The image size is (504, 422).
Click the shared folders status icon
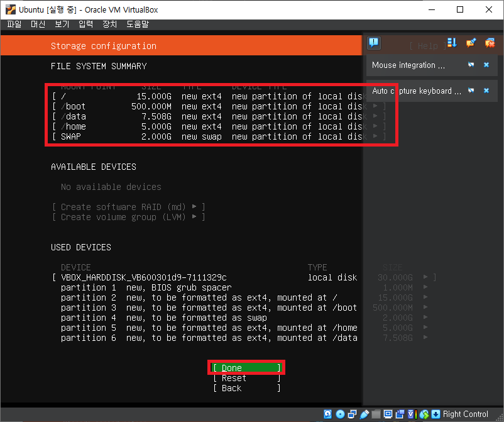coord(376,414)
